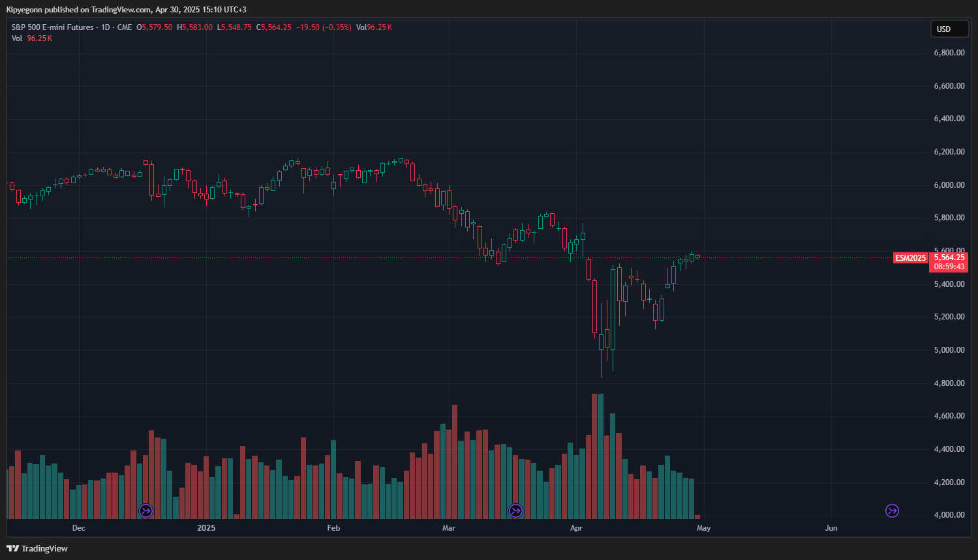Viewport: 978px width, 560px height.
Task: Click the purple event marker near late December
Action: (x=146, y=510)
